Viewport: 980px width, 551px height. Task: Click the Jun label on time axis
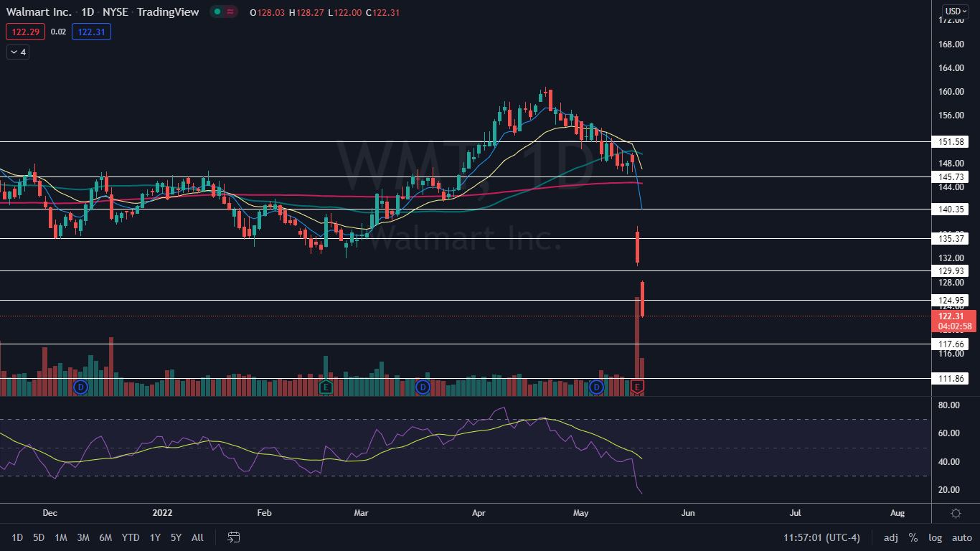click(687, 513)
